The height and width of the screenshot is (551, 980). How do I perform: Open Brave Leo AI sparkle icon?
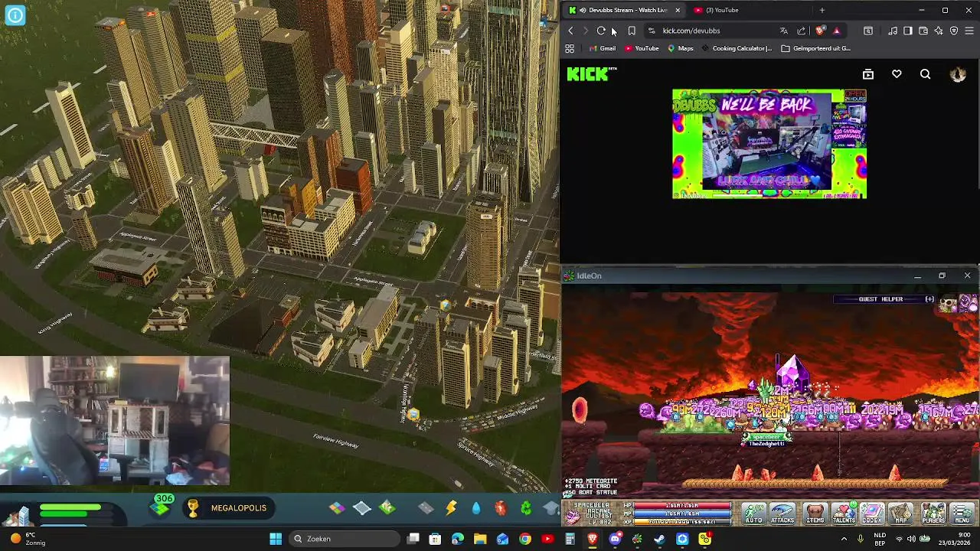click(x=939, y=31)
